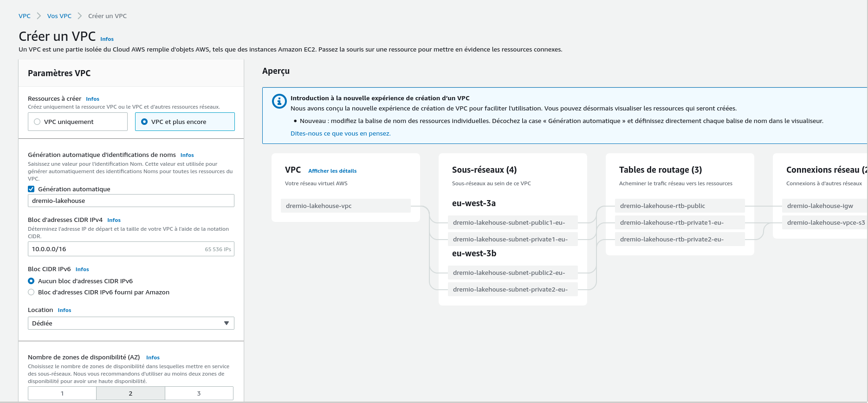
Task: Choose 1 availability zone
Action: click(62, 393)
